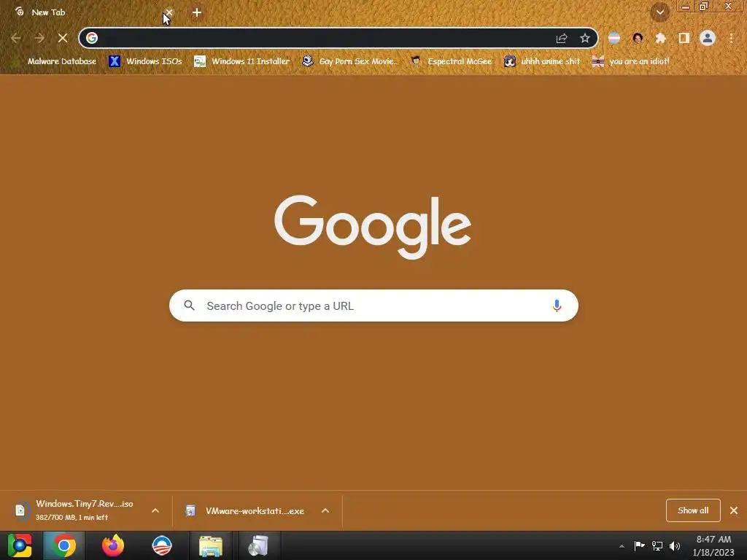Viewport: 747px width, 560px height.
Task: Go back with the back arrow
Action: click(x=16, y=38)
